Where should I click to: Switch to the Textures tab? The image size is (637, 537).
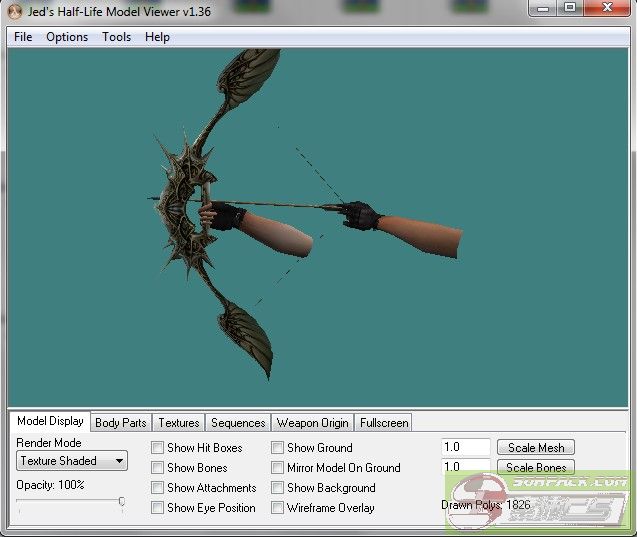coord(179,423)
